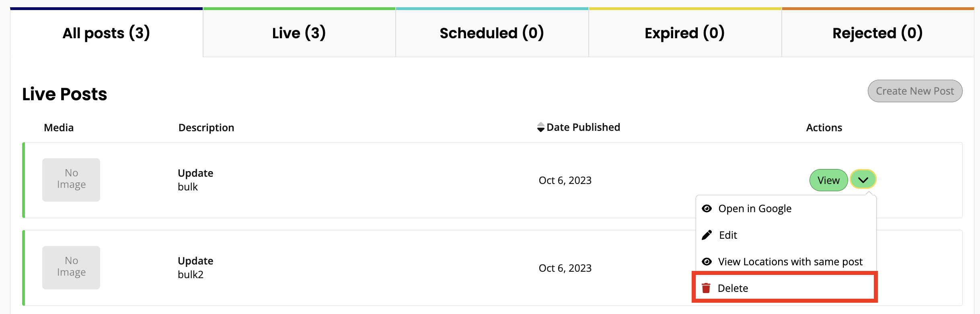Select the Oct 6, 2023 date for bulk2
The height and width of the screenshot is (314, 980).
pyautogui.click(x=565, y=267)
